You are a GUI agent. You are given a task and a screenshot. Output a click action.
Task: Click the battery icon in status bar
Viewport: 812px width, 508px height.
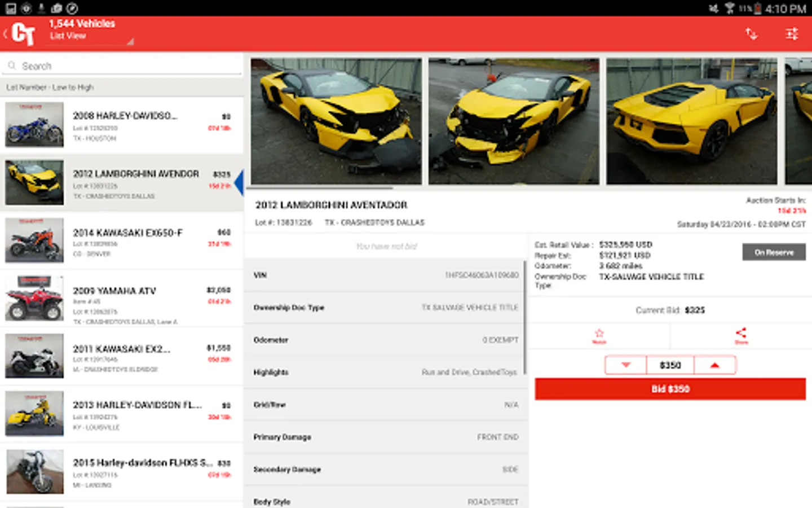(758, 8)
